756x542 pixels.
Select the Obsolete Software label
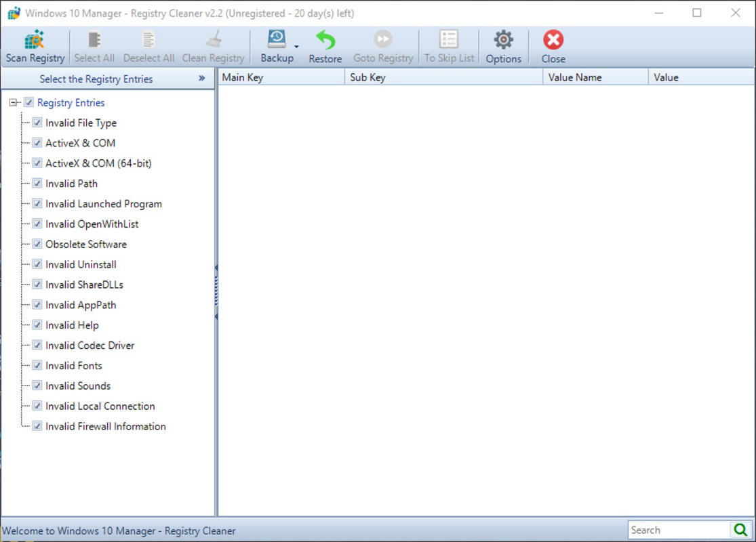point(86,245)
